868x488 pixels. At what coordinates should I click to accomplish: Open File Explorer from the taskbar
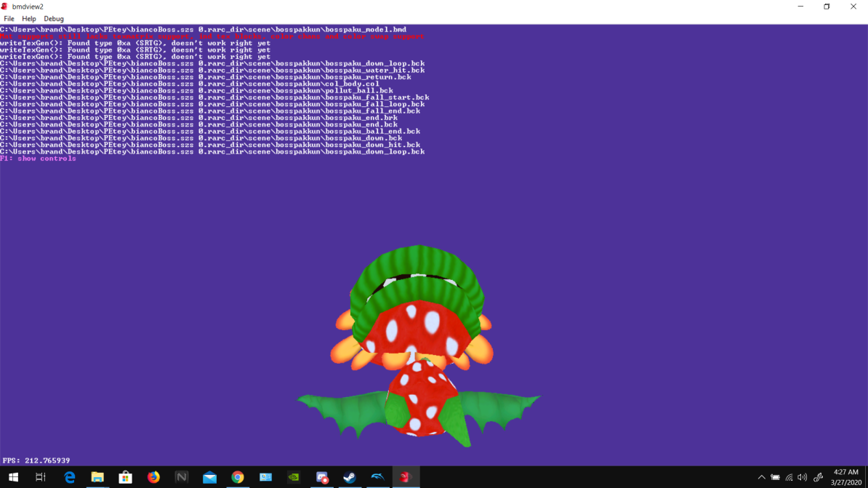(97, 477)
